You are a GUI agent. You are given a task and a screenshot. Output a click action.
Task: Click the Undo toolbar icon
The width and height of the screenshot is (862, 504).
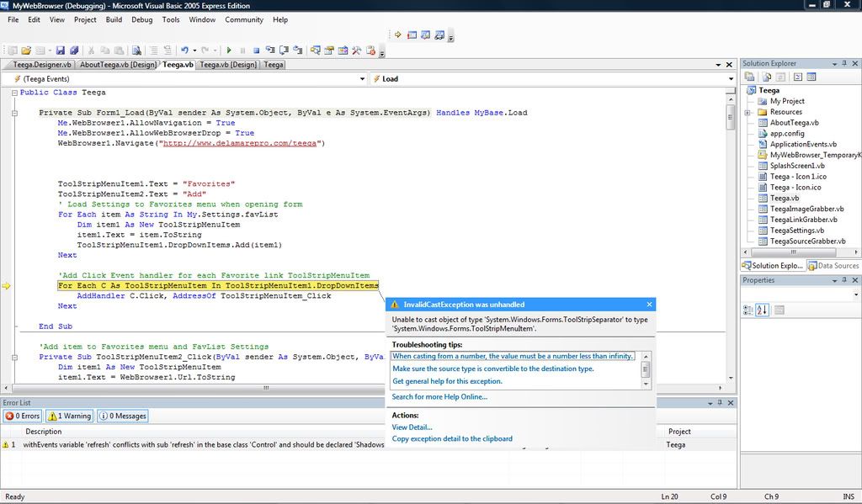pos(184,50)
